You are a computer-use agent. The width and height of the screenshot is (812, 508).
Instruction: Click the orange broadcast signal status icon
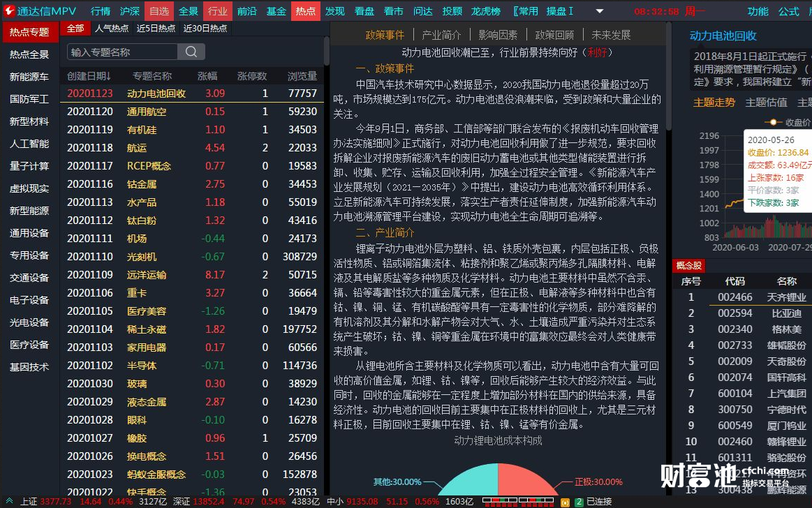click(x=565, y=502)
